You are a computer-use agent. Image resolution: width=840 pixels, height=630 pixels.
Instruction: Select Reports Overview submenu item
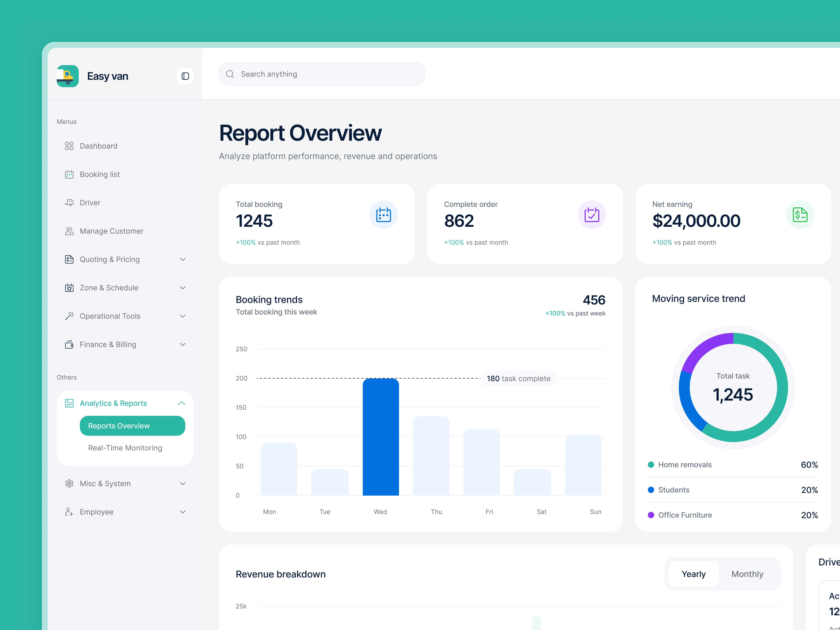coord(133,426)
